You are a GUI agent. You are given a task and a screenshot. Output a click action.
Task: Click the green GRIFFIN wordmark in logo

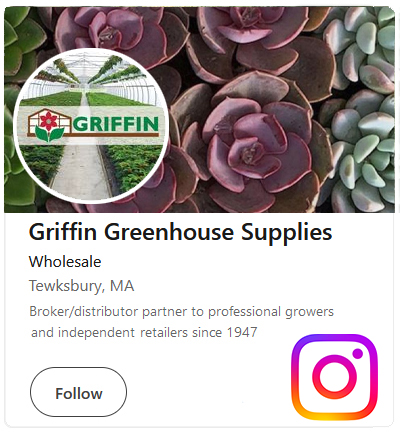tap(116, 124)
